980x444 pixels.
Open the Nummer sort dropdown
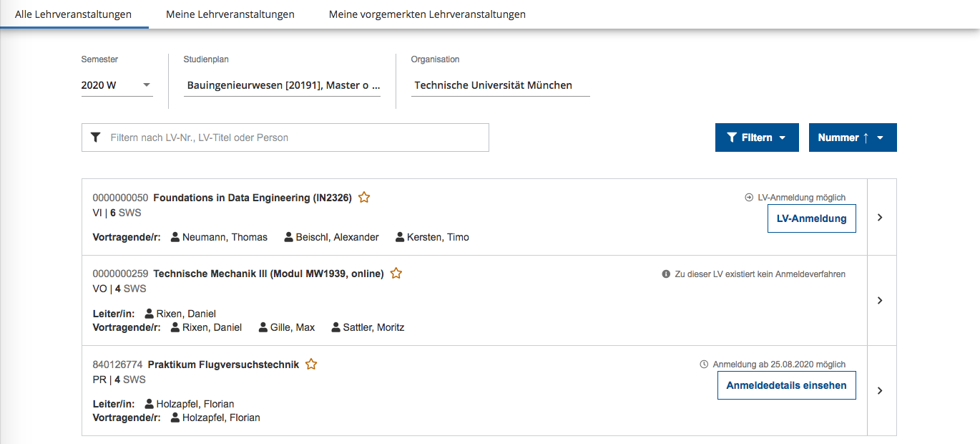852,137
